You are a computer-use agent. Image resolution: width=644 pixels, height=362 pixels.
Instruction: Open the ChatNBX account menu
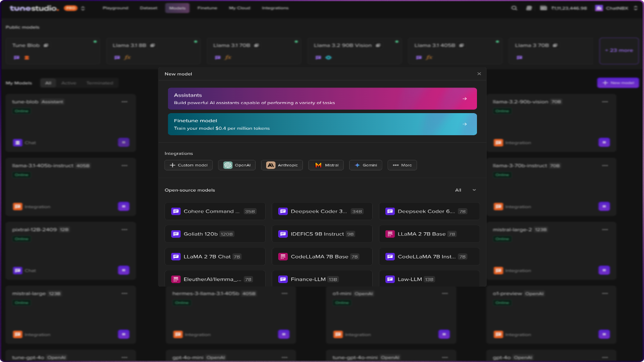click(616, 8)
